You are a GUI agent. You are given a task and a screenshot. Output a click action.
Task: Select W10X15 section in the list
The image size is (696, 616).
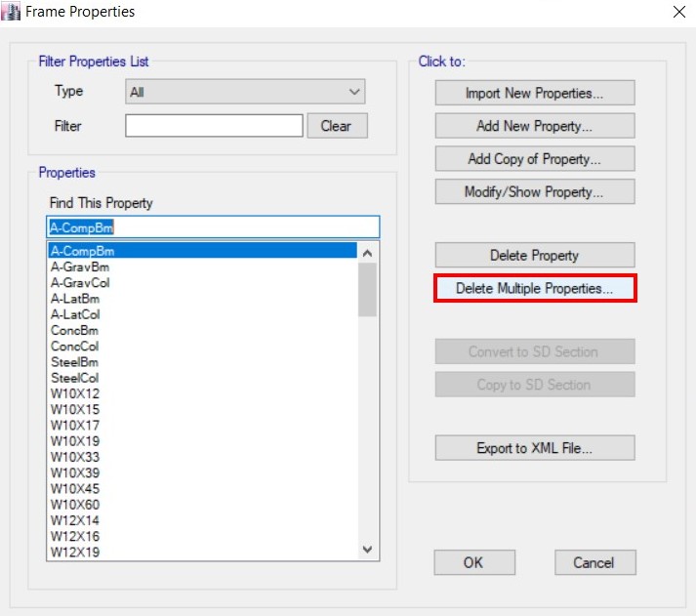coord(202,410)
